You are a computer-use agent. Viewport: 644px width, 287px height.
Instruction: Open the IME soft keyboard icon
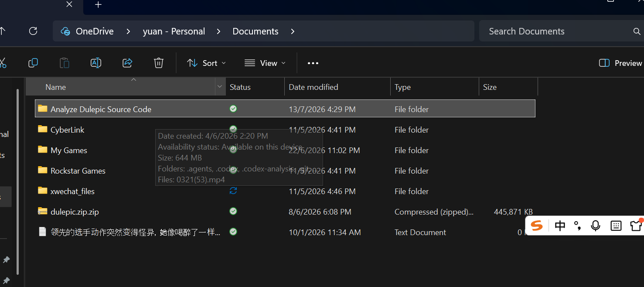point(616,225)
